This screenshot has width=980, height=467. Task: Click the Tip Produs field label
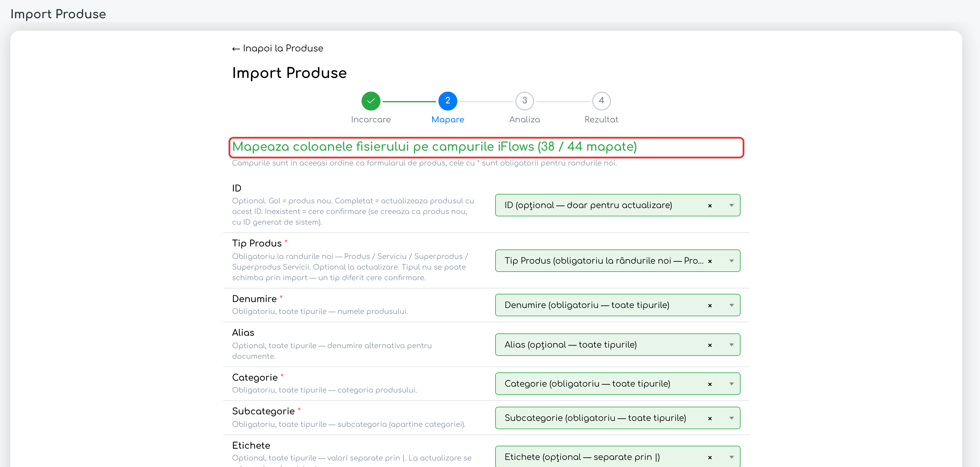[x=257, y=243]
